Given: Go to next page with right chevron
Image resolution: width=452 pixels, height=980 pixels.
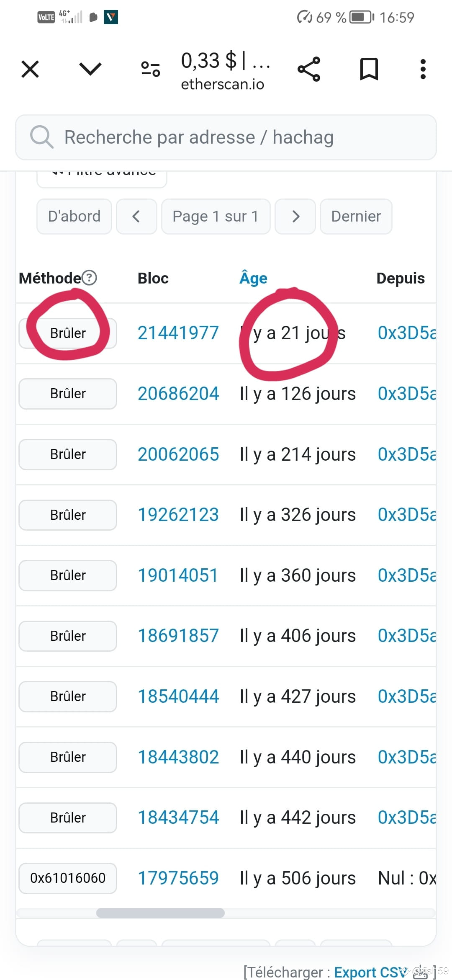Looking at the screenshot, I should 295,216.
